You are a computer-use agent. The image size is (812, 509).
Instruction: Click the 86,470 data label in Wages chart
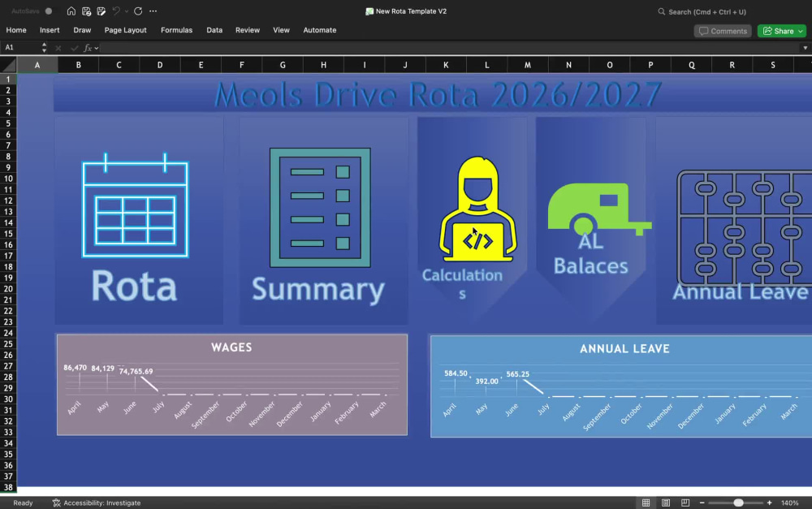click(75, 368)
